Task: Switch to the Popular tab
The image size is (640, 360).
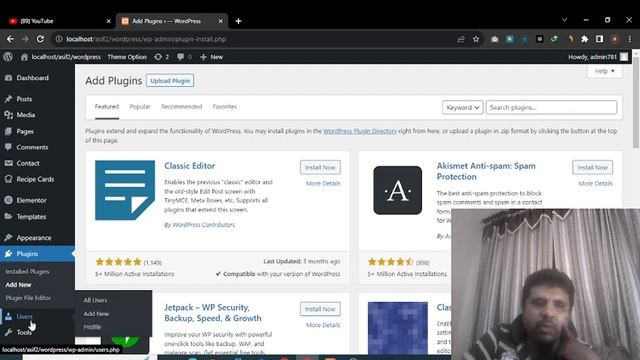Action: coord(140,107)
